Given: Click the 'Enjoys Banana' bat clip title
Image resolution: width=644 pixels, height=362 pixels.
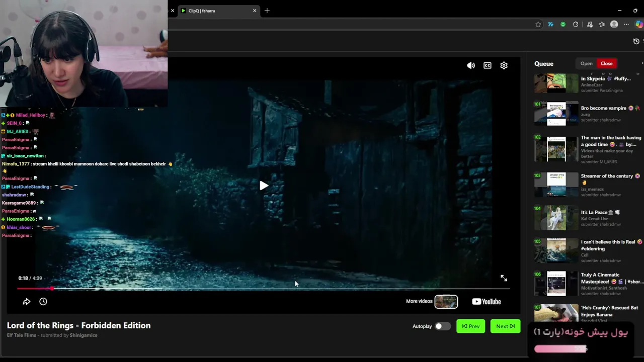Looking at the screenshot, I should (x=610, y=311).
